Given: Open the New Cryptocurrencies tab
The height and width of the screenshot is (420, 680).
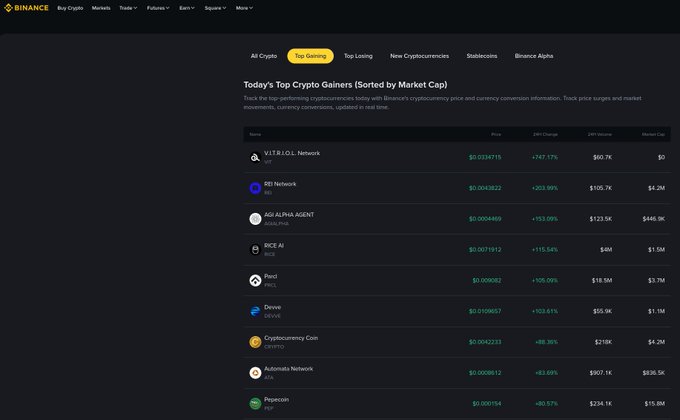Looking at the screenshot, I should [419, 56].
